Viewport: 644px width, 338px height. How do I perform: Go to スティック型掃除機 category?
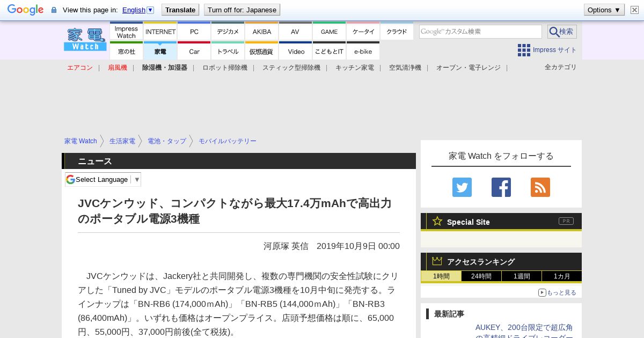291,68
